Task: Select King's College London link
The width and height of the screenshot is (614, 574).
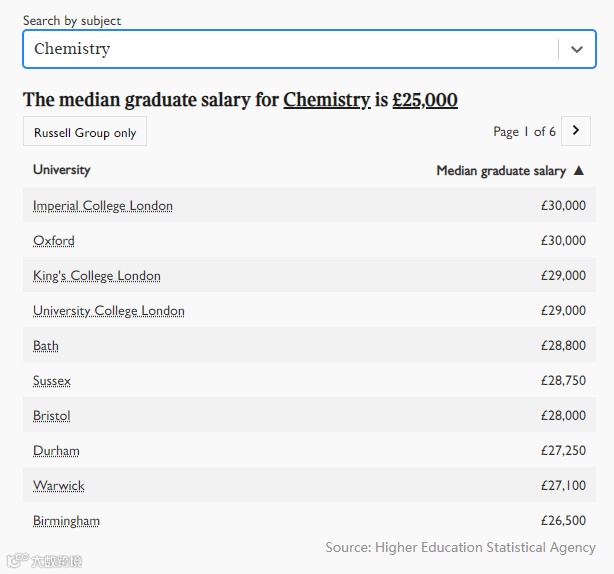Action: (97, 276)
